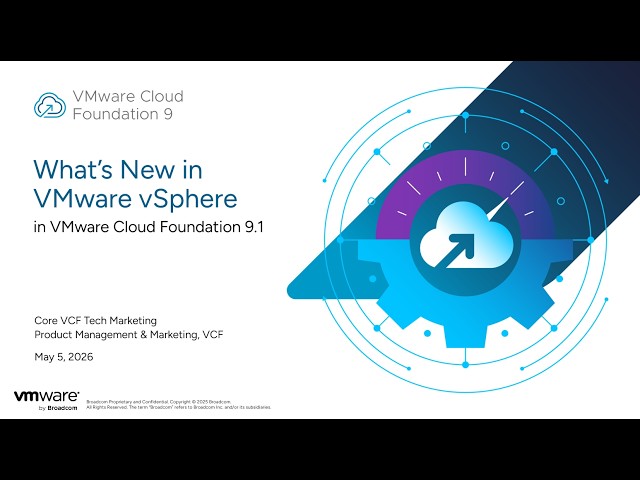Click the "All Rights Reserved" footer line

[x=179, y=407]
